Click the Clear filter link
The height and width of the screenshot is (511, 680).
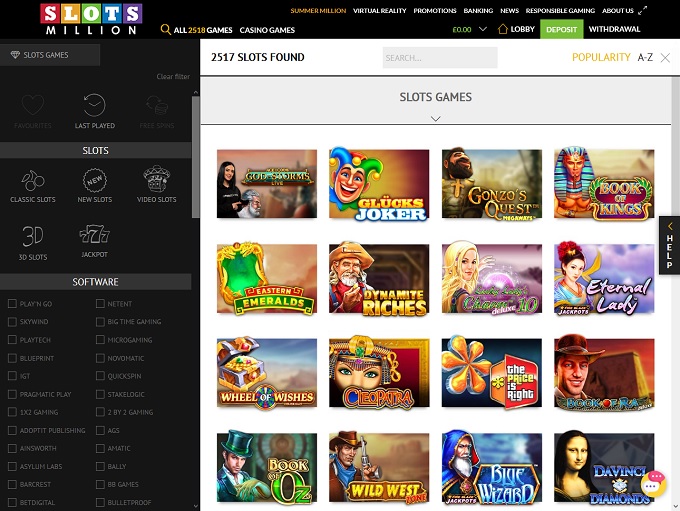[x=173, y=77]
